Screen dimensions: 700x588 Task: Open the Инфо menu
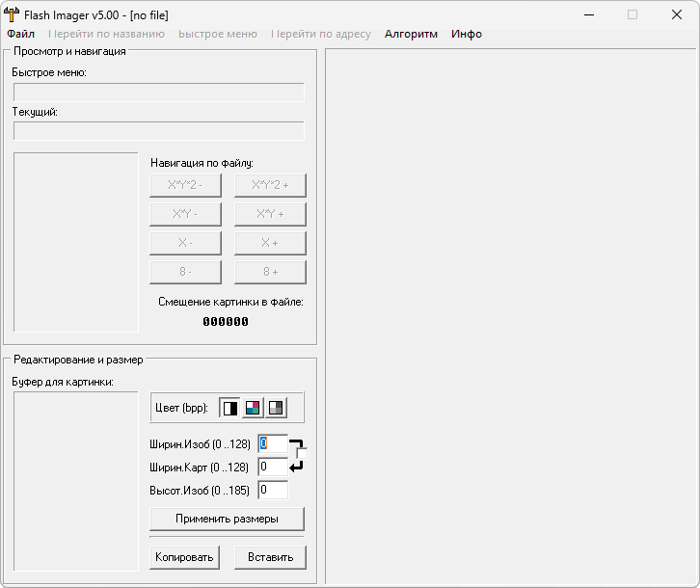tap(467, 34)
